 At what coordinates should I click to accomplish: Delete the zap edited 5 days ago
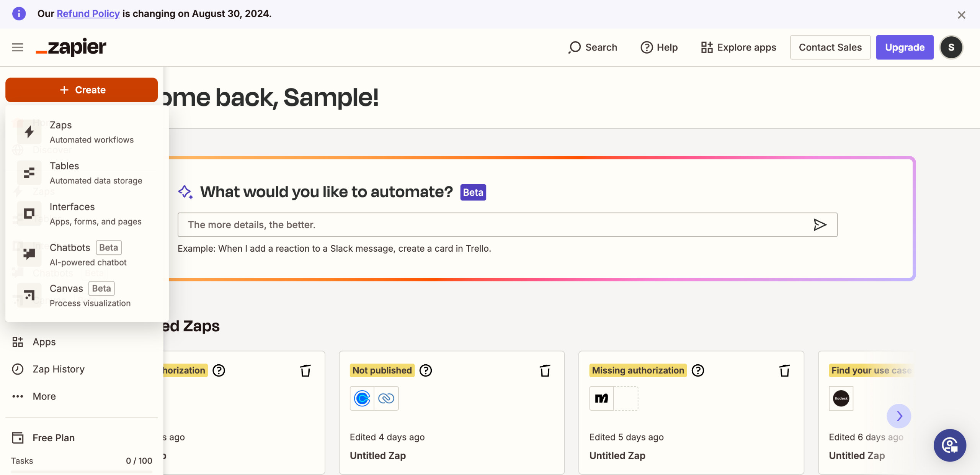[x=784, y=370]
